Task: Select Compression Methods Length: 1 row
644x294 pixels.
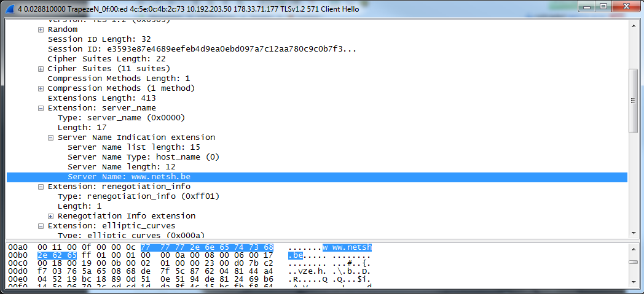Action: [119, 79]
